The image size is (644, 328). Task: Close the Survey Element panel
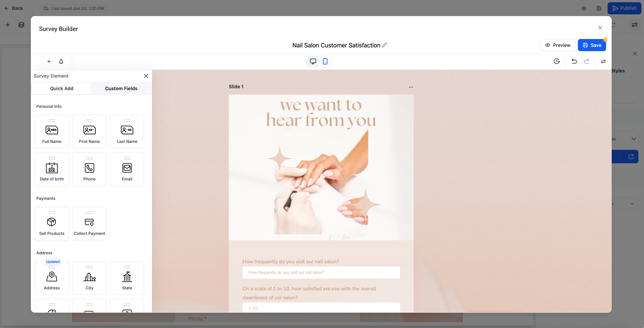(146, 76)
